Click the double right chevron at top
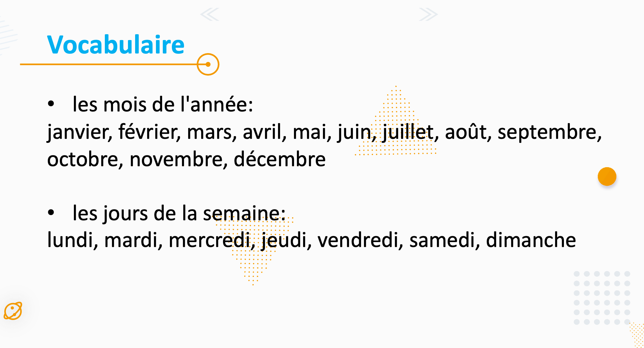This screenshot has width=644, height=348. point(428,15)
